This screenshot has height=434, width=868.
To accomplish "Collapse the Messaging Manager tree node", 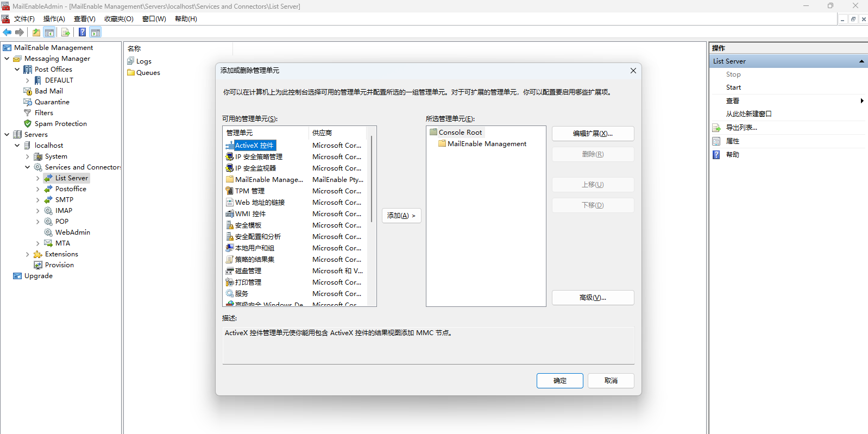I will click(x=7, y=59).
